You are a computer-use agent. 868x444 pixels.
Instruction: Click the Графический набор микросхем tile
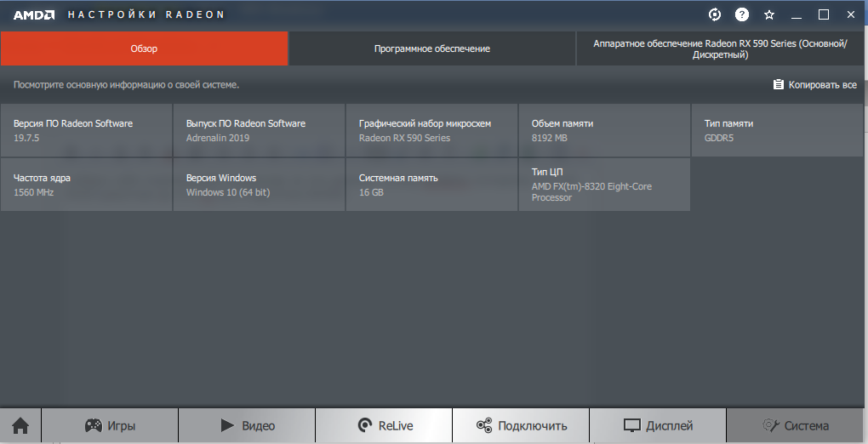pos(431,130)
